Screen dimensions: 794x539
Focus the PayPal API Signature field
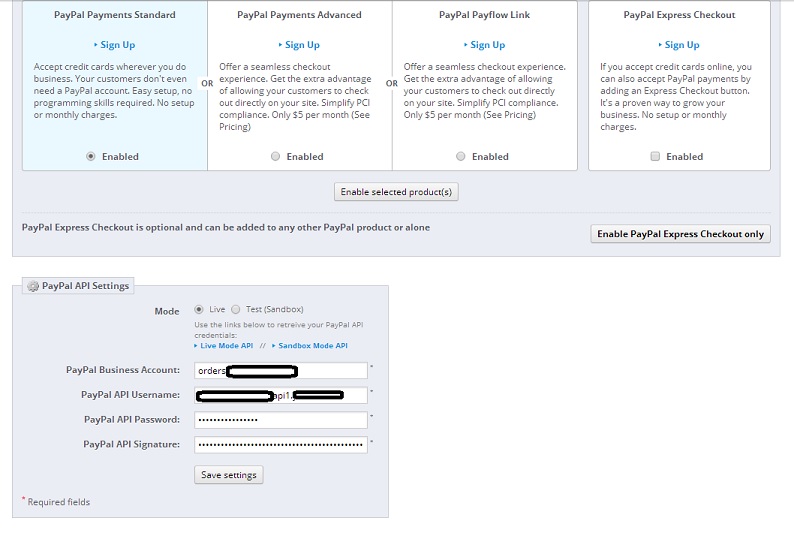coord(281,445)
